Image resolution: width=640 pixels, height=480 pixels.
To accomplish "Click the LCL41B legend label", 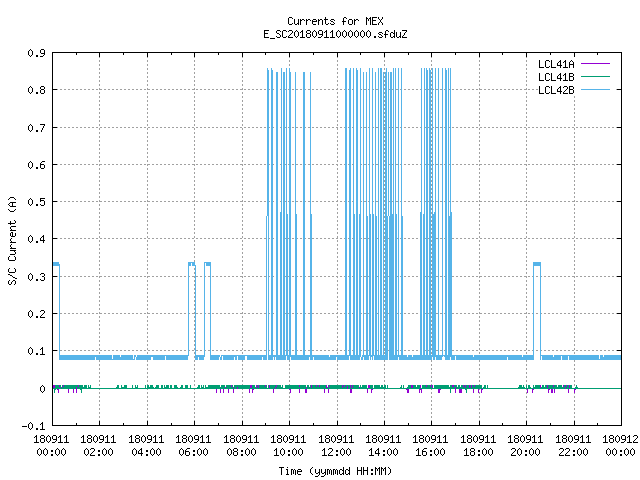I will point(556,77).
